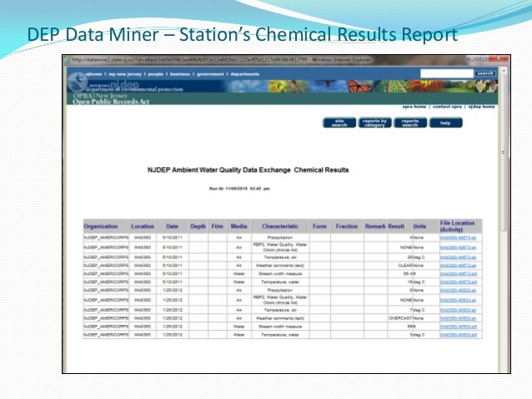Screen dimensions: 532x399
Task: Click the Internet Explorer icon in title bar
Action: [x=68, y=60]
